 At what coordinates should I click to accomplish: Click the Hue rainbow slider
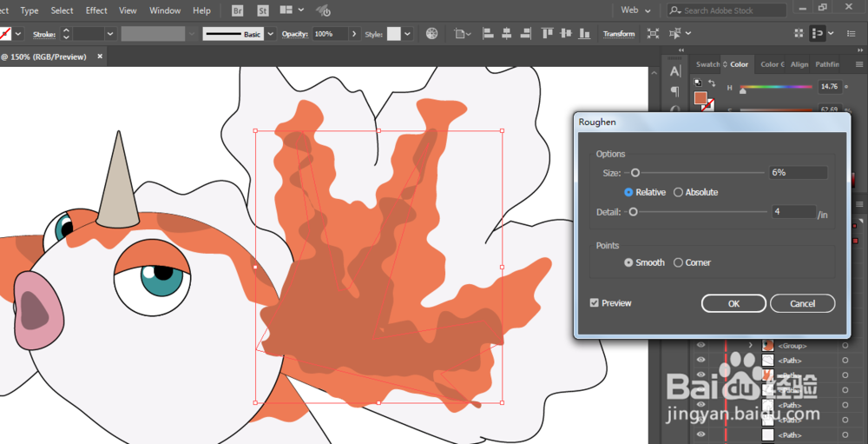776,87
